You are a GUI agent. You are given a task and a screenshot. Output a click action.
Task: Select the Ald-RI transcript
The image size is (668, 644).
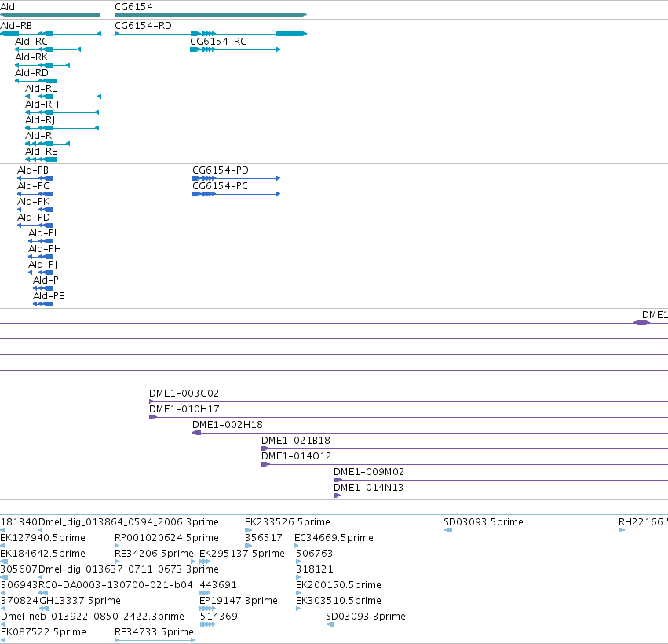[x=47, y=144]
